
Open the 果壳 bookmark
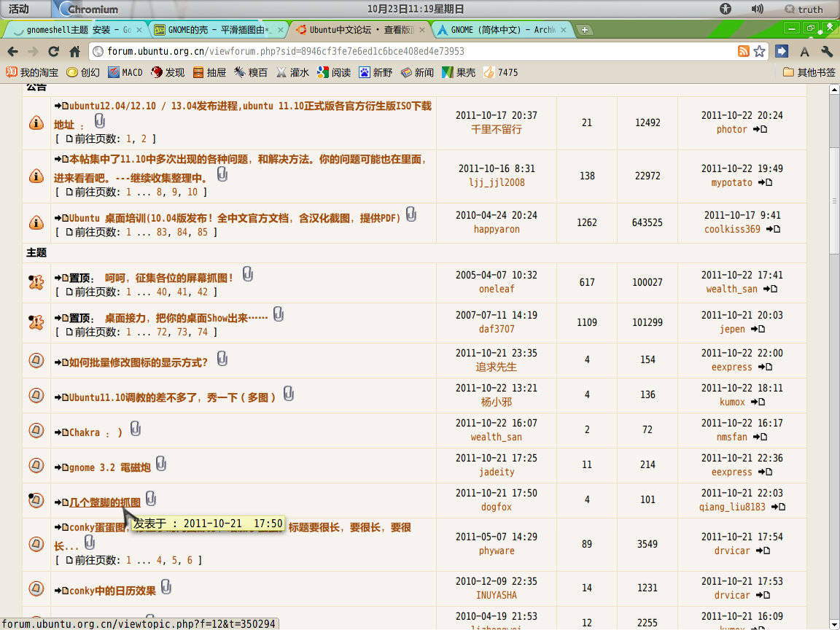coord(459,72)
